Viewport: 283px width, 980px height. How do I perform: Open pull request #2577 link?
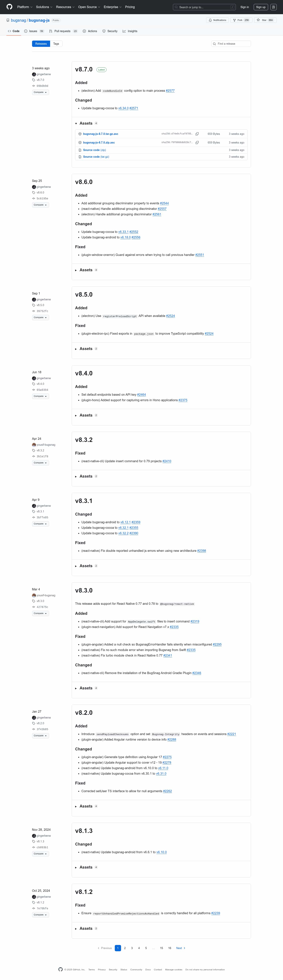[x=170, y=91]
